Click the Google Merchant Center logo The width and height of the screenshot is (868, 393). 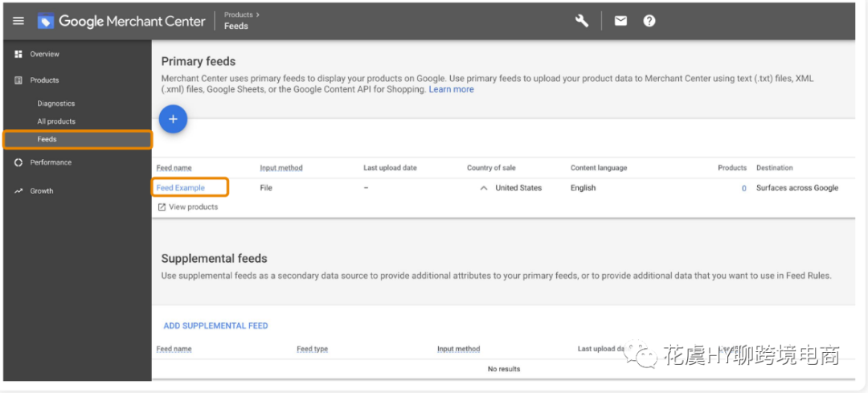pyautogui.click(x=121, y=22)
